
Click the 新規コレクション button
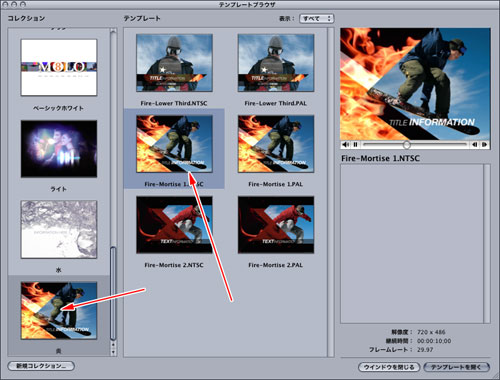(41, 366)
